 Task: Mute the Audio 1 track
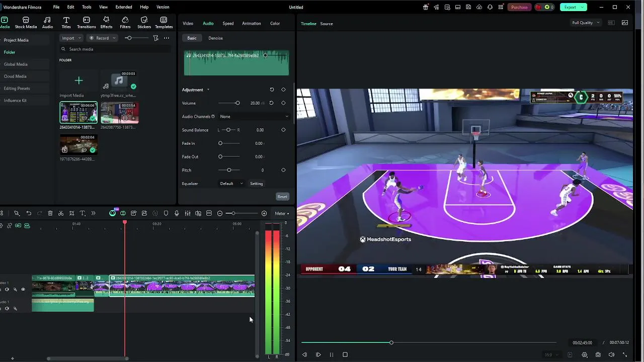pos(7,308)
